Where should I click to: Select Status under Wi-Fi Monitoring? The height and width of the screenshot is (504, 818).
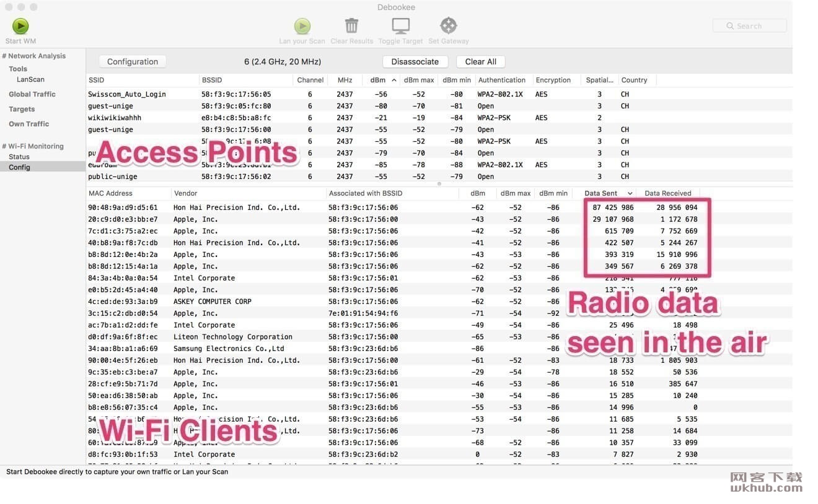19,157
